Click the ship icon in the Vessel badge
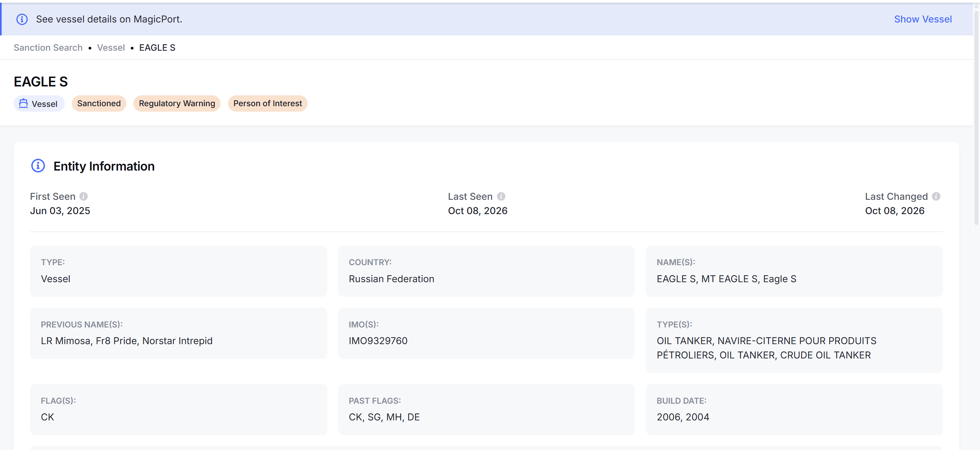980x450 pixels. point(23,103)
